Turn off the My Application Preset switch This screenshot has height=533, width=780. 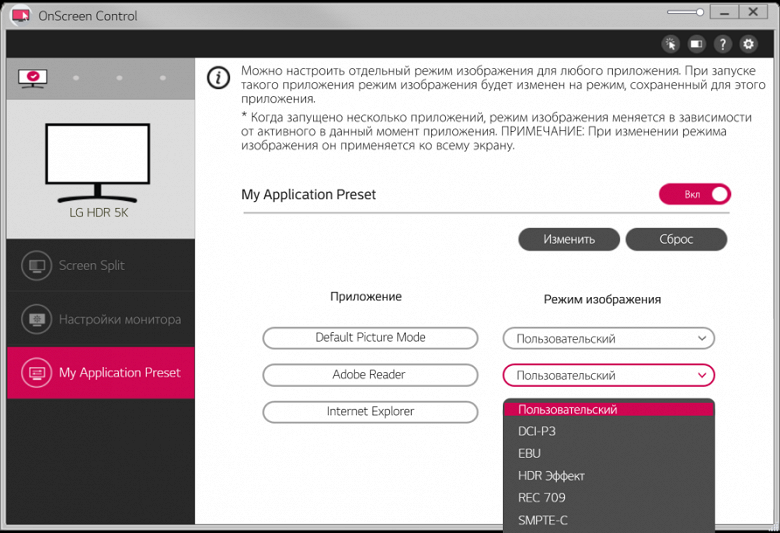[x=694, y=194]
